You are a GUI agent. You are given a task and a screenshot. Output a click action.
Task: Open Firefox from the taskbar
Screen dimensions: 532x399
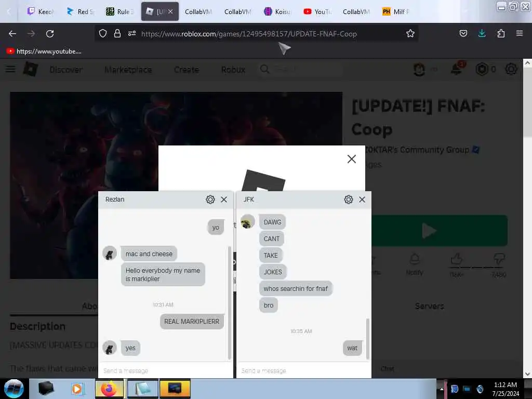[x=109, y=389]
